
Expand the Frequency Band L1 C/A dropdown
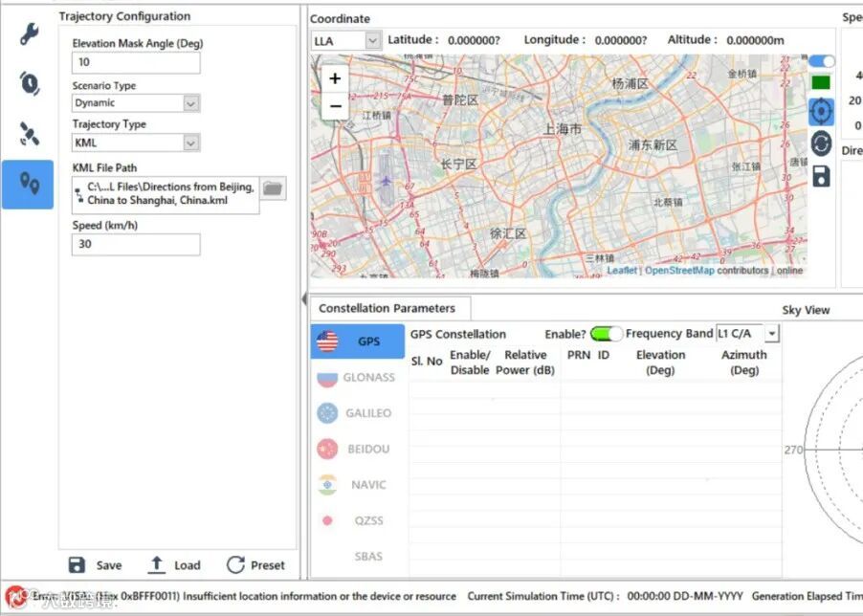(x=747, y=333)
